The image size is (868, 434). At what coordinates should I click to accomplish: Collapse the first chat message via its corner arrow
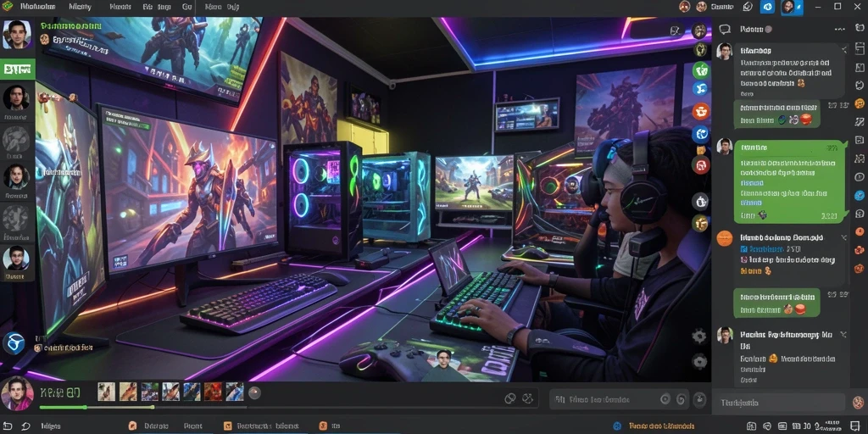[843, 50]
